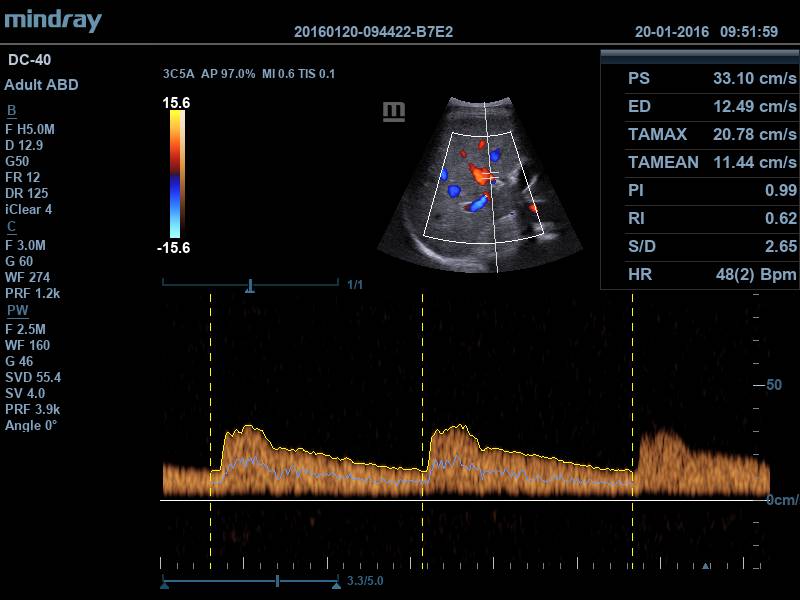Click the Doppler spectrum zero baseline
The height and width of the screenshot is (600, 800).
click(460, 500)
